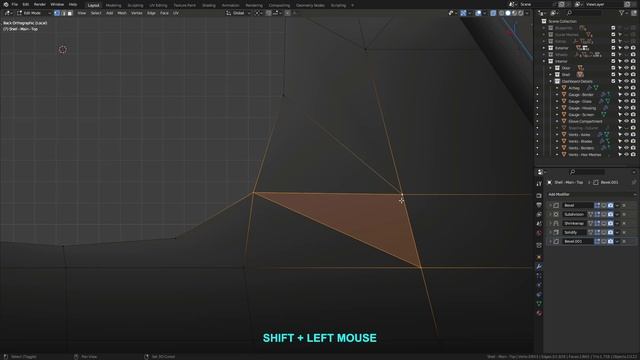
Task: Open Particles properties tab
Action: (x=539, y=276)
